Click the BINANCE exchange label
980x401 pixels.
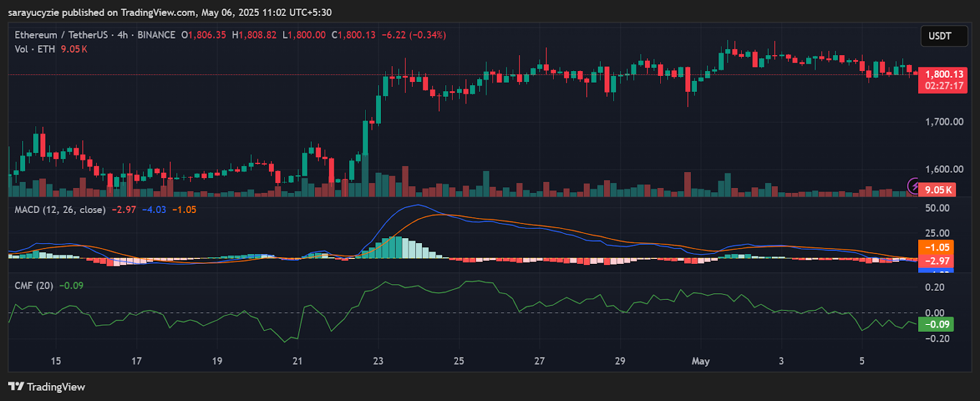tap(156, 35)
